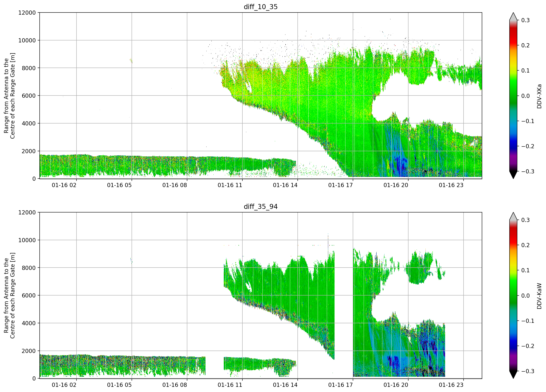Click the '01-16 11' x-tick under diff_35_94
The image size is (546, 392).
click(230, 385)
